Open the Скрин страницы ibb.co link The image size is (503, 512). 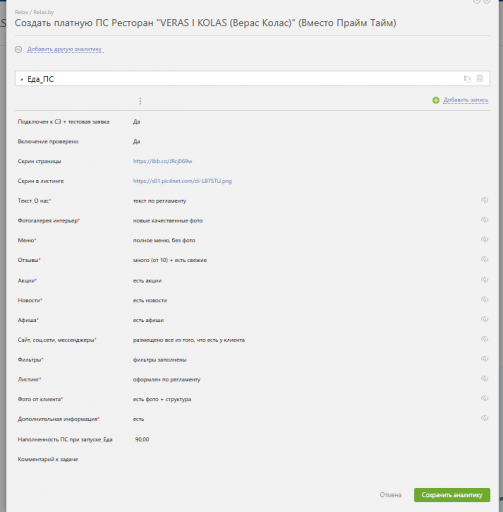(x=162, y=161)
